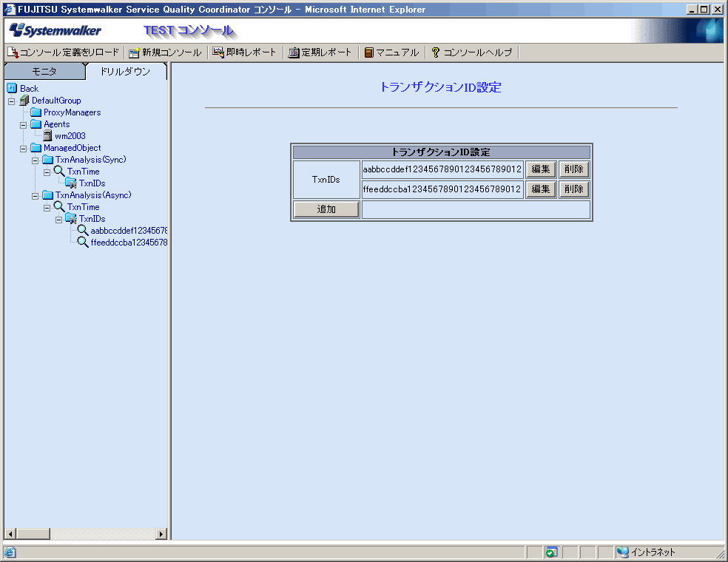Collapse TxnTime node under TxnAnalysis(Async)
The width and height of the screenshot is (728, 562).
[47, 209]
